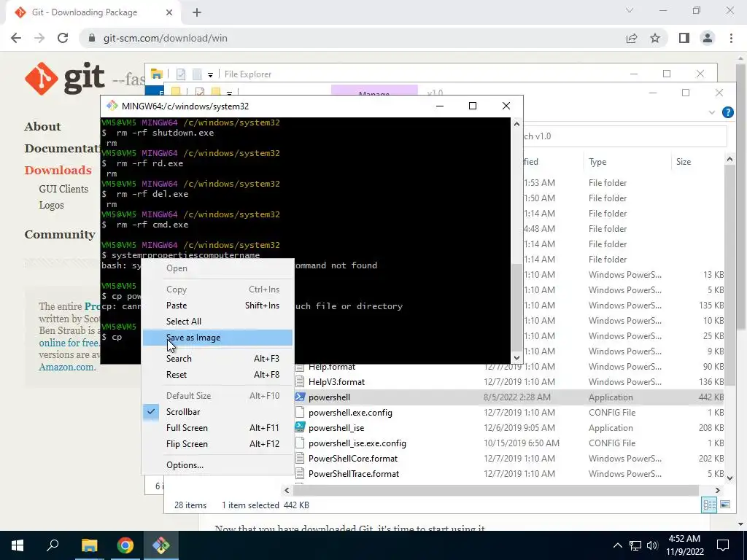Click the taskbar clock showing 4:52 AM
Image resolution: width=747 pixels, height=560 pixels.
pos(684,545)
